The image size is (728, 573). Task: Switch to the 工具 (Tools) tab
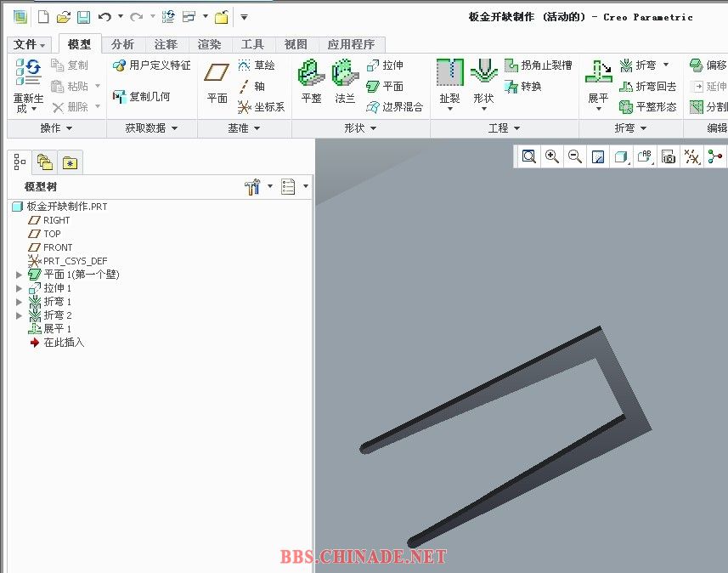252,44
